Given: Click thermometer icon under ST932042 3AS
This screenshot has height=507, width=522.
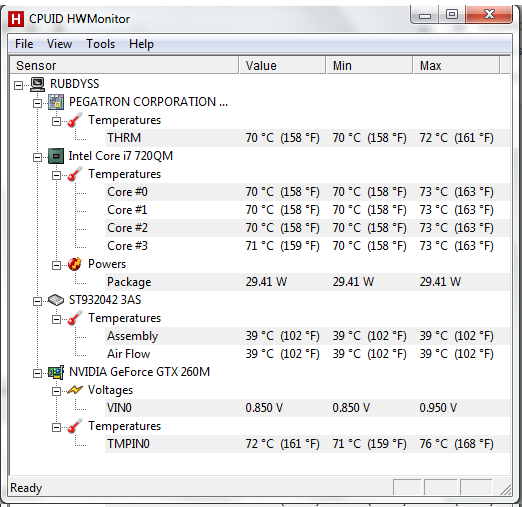Looking at the screenshot, I should pyautogui.click(x=75, y=318).
